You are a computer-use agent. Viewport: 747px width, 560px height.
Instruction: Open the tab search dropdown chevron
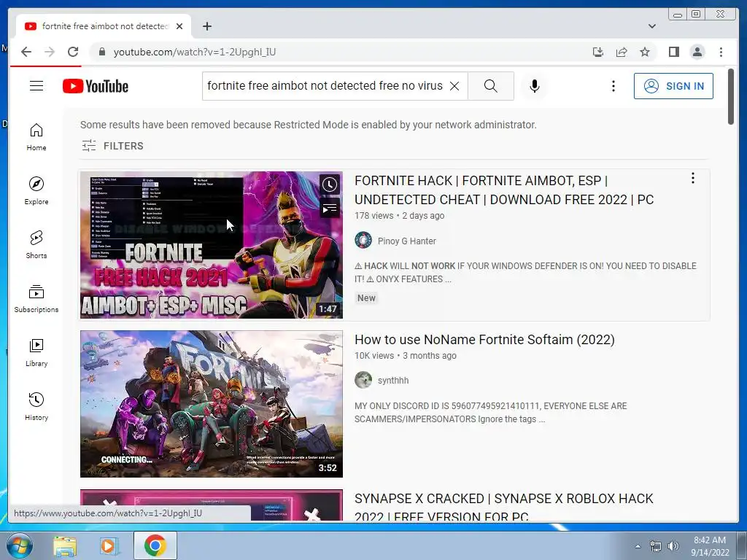651,26
